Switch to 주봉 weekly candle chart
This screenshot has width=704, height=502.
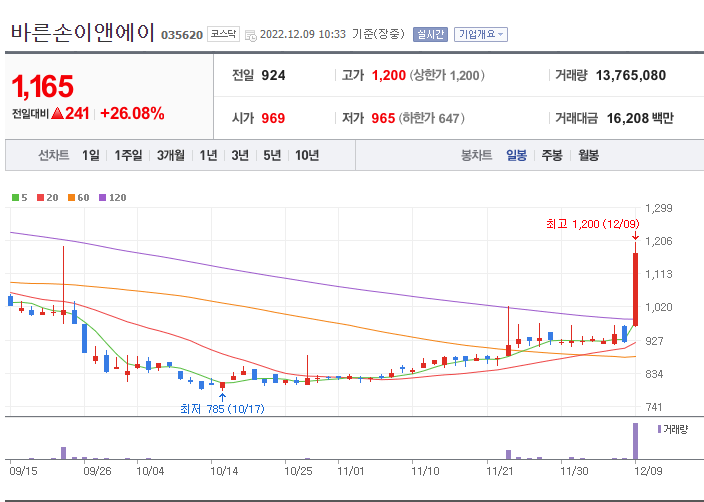tap(552, 155)
